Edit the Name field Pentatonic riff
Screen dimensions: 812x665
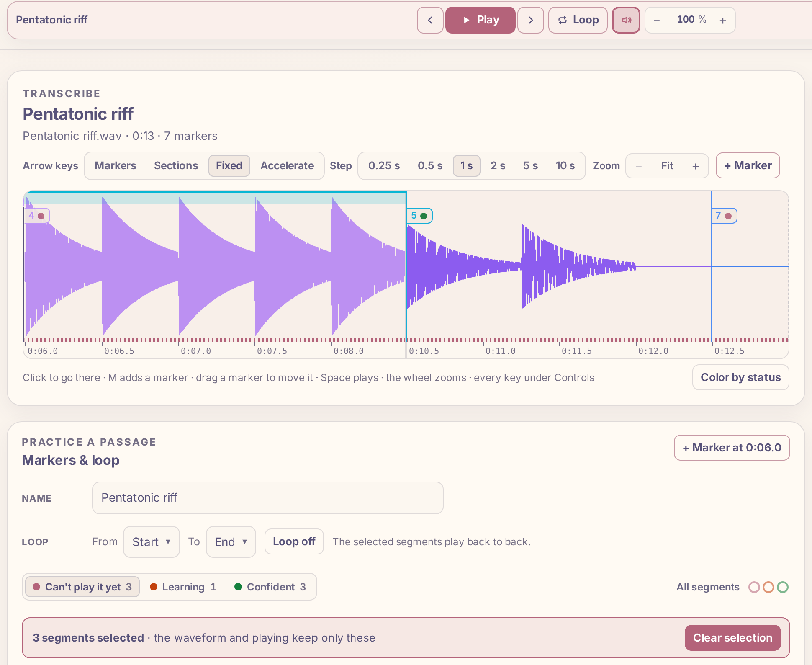[x=268, y=498]
